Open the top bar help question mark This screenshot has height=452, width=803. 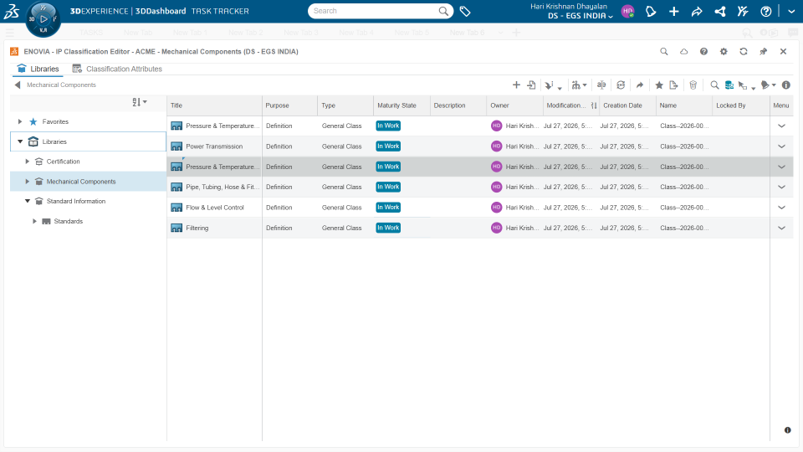click(766, 11)
